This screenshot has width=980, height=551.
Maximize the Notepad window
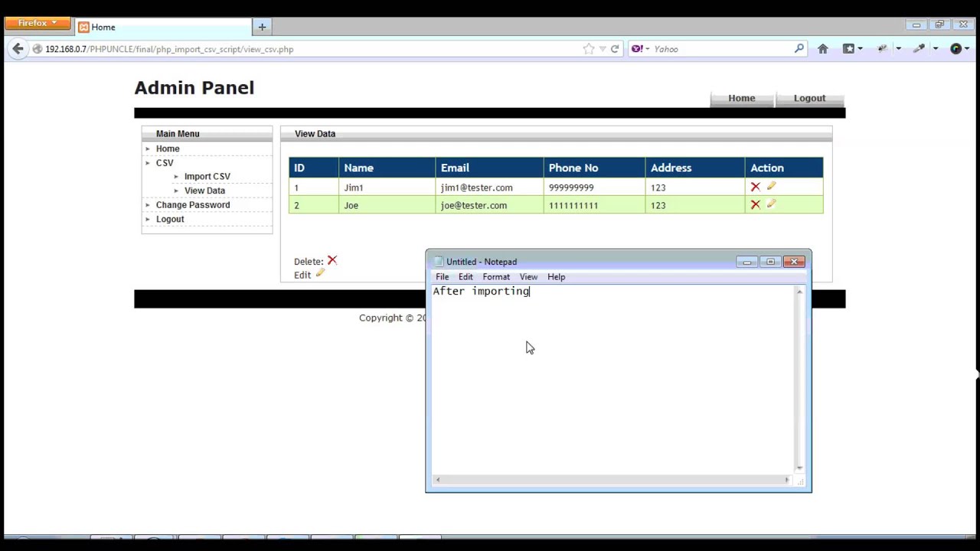pyautogui.click(x=770, y=262)
